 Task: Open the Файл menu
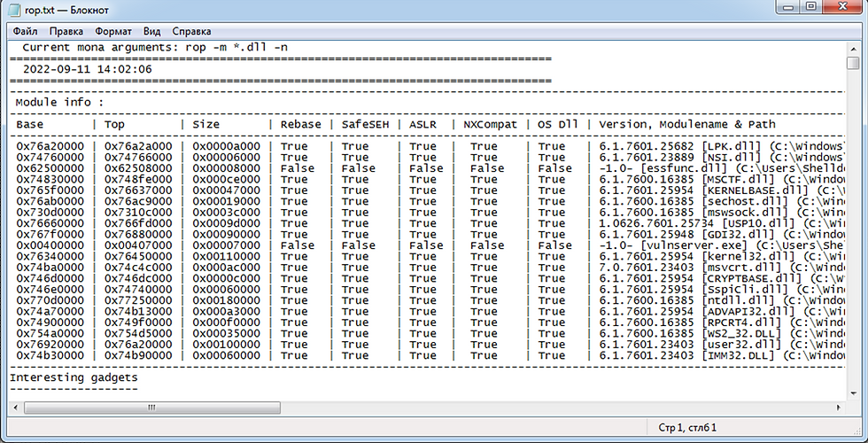(25, 31)
